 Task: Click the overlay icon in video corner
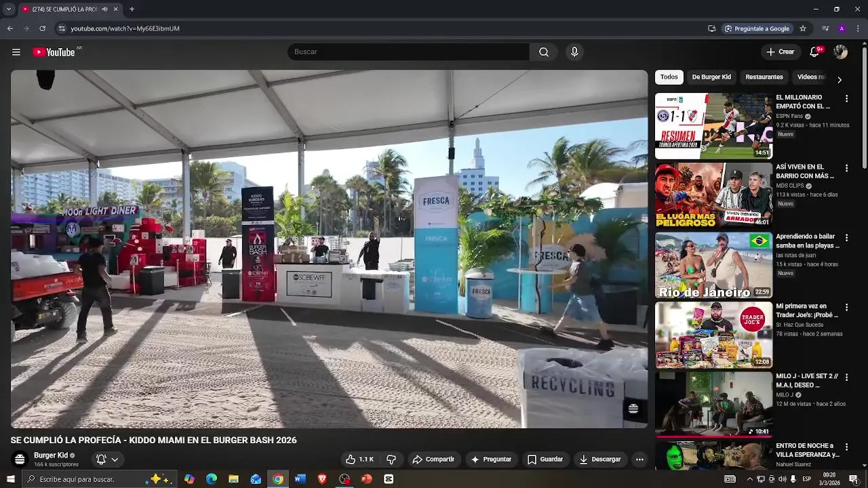tap(633, 408)
